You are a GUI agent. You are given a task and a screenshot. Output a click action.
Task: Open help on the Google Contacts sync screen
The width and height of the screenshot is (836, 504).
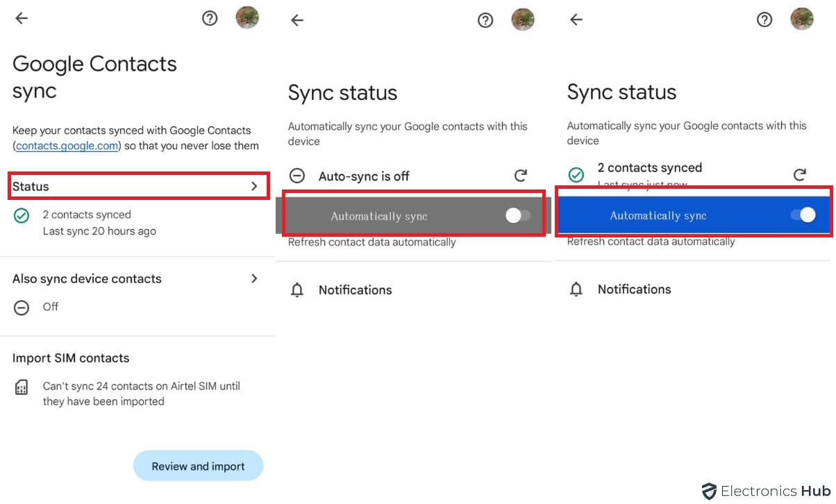pyautogui.click(x=210, y=19)
